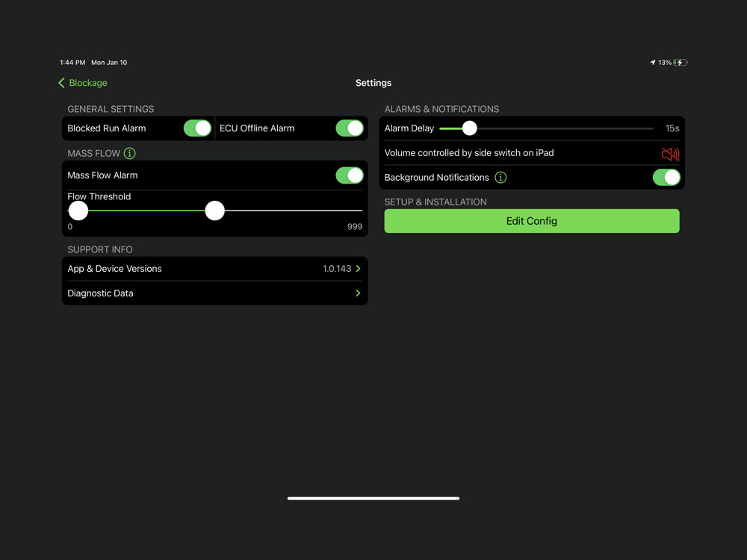Tap the red muted speaker icon
Image resolution: width=747 pixels, height=560 pixels.
(x=670, y=154)
